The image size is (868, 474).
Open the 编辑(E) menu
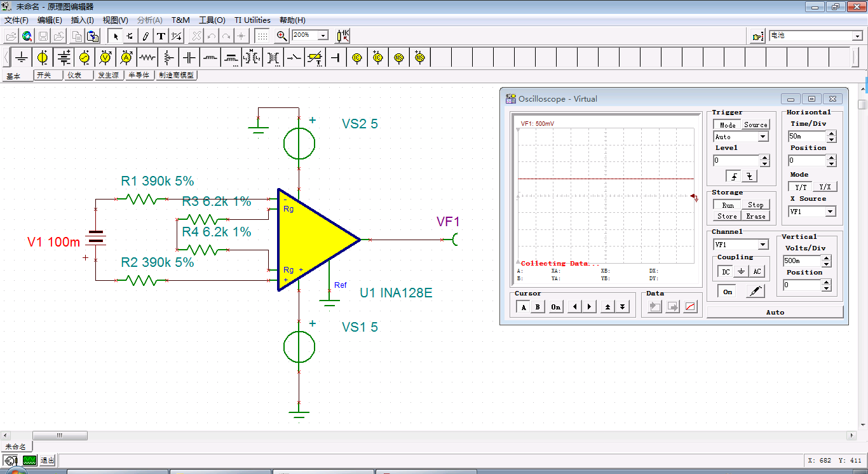tap(50, 20)
